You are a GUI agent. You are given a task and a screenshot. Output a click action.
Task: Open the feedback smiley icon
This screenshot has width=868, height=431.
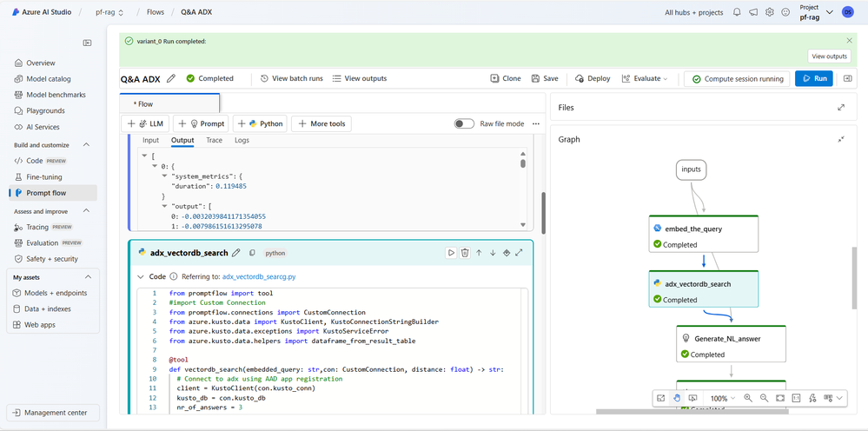coord(785,12)
